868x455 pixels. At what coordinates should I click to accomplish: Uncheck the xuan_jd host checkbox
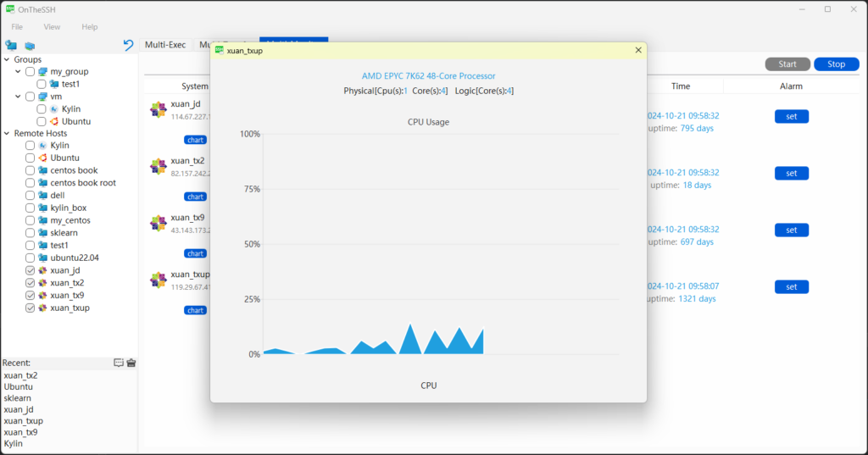[x=31, y=270]
